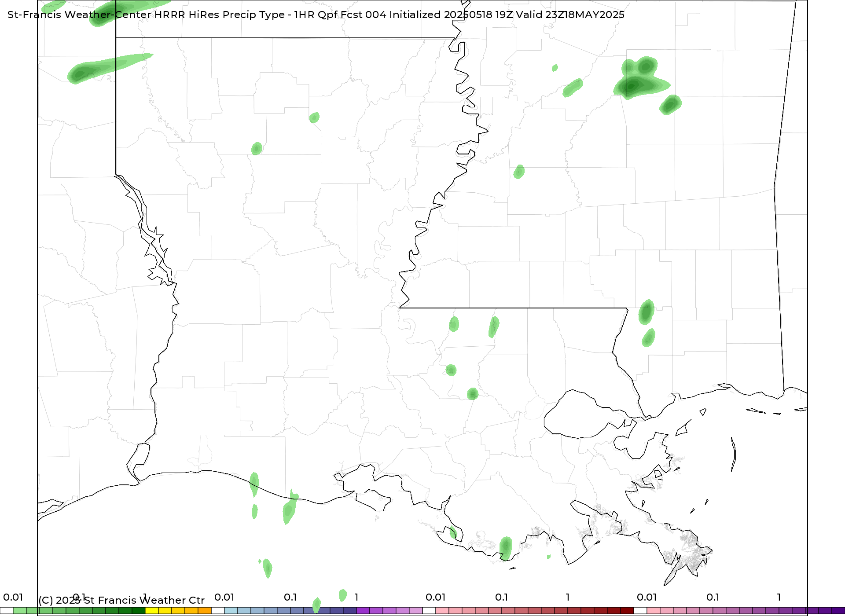Click the 1 label above the red scale
The image size is (845, 616).
tap(567, 597)
